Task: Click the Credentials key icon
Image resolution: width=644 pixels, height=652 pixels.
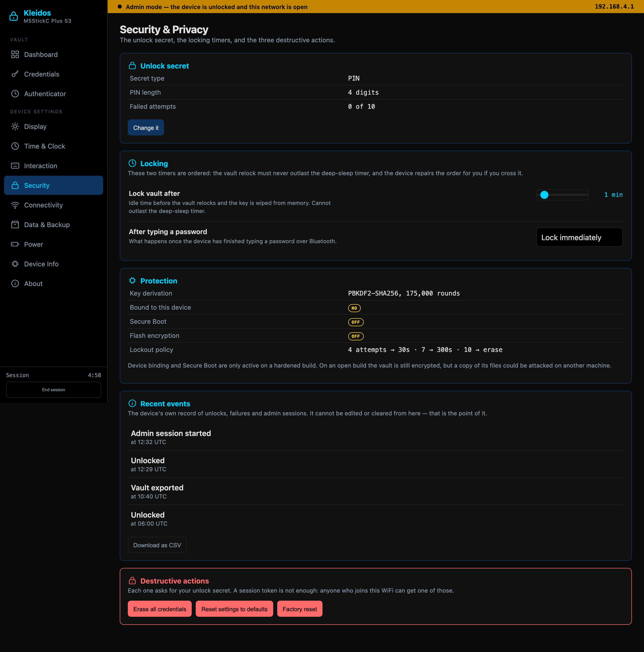Action: (15, 74)
